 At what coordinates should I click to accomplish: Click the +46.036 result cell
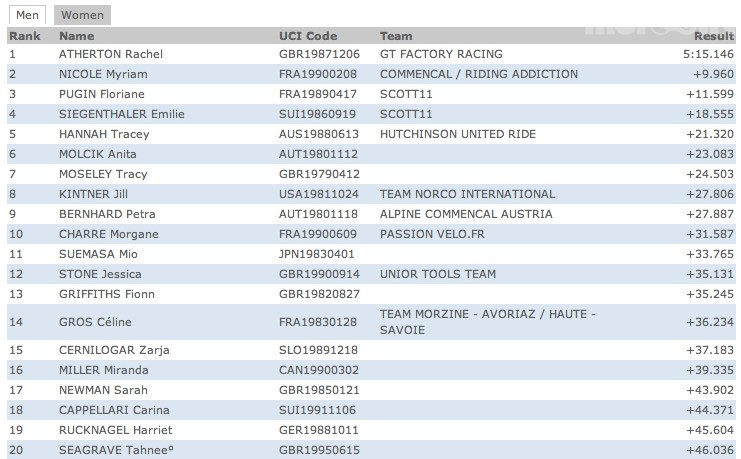click(709, 450)
